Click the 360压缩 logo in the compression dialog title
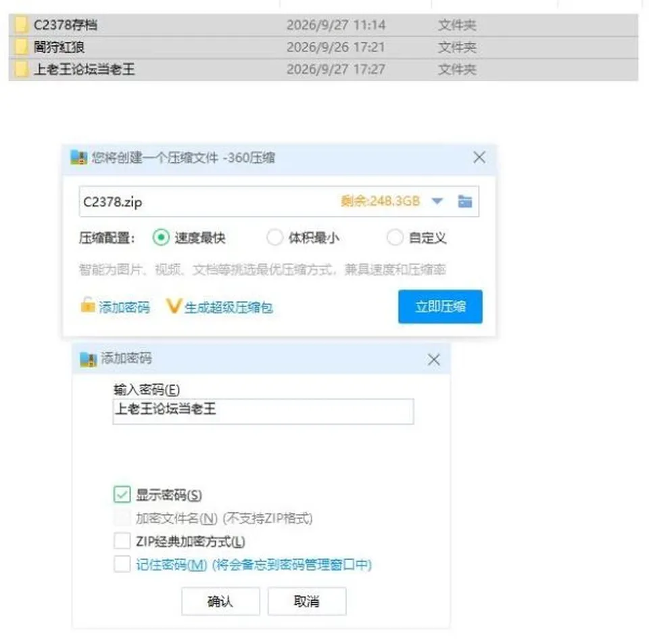The width and height of the screenshot is (649, 644). coord(78,158)
